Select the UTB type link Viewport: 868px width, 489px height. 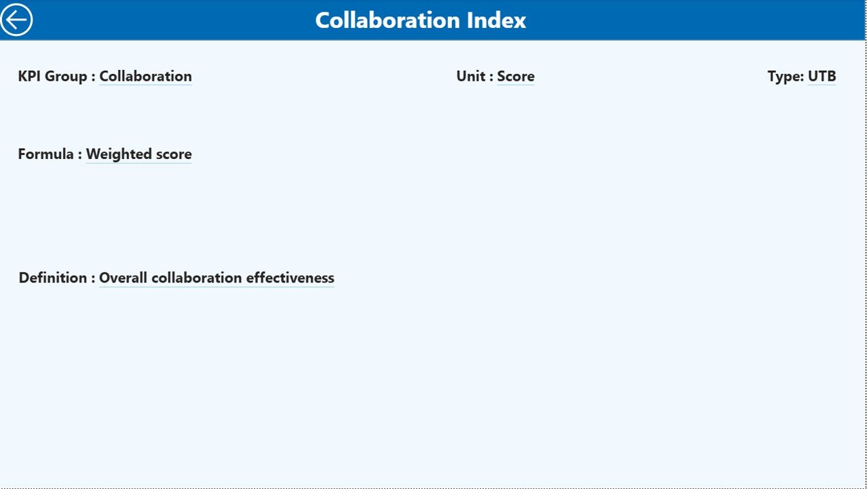coord(821,76)
